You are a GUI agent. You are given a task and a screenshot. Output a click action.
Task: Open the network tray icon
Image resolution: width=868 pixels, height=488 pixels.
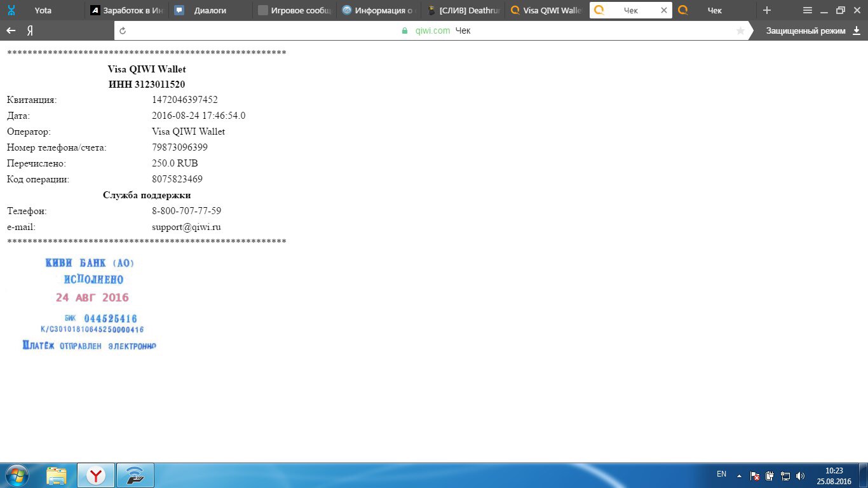pyautogui.click(x=785, y=475)
